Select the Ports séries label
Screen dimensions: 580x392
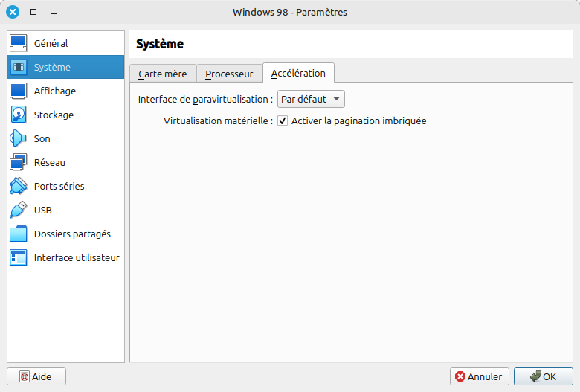[x=59, y=186]
